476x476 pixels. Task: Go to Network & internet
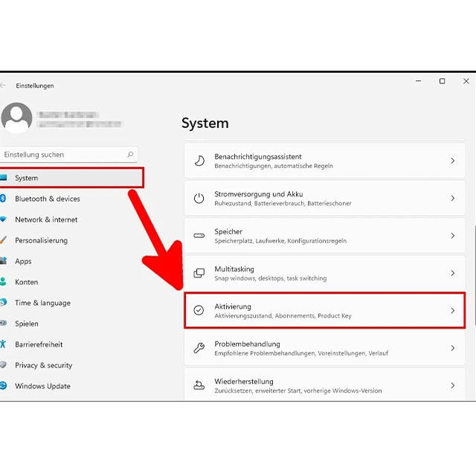click(46, 219)
